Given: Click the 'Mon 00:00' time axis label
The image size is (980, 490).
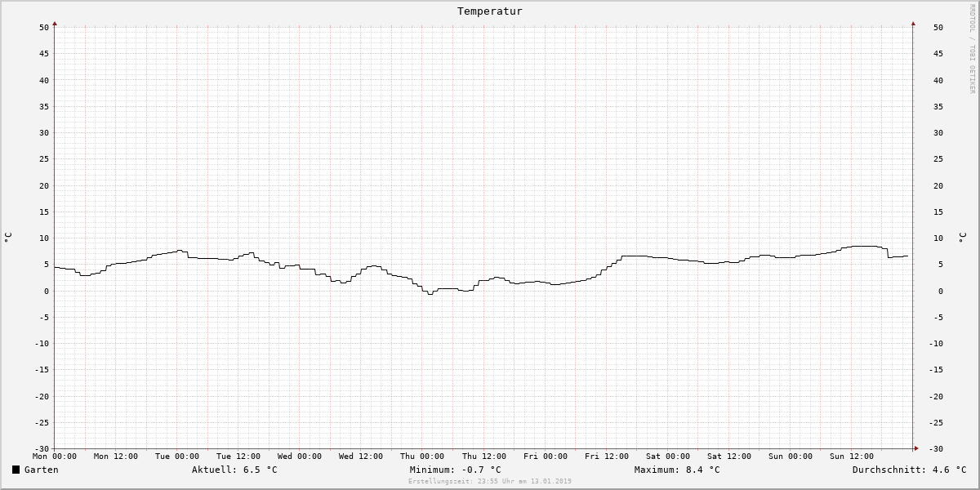Looking at the screenshot, I should [55, 457].
